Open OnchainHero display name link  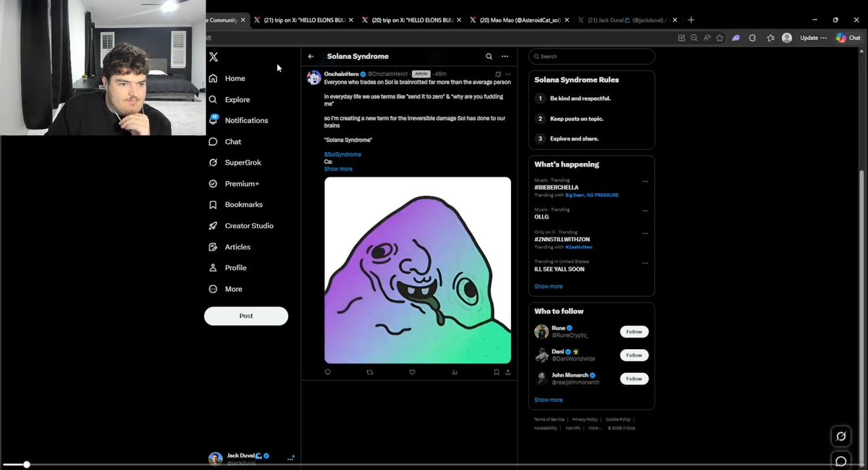pyautogui.click(x=341, y=74)
